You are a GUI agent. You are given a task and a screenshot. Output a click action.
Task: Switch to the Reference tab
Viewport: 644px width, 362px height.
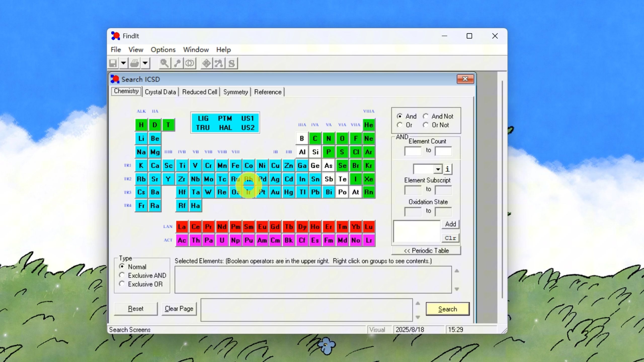pyautogui.click(x=268, y=92)
